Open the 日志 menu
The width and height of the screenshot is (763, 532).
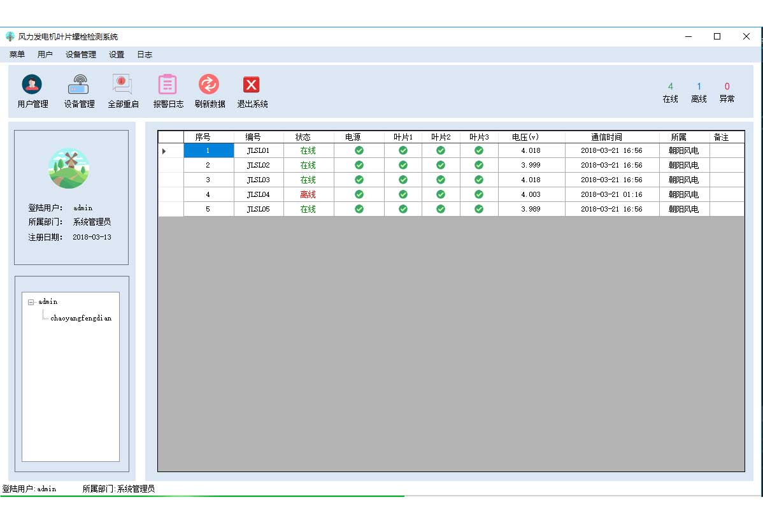pos(145,55)
